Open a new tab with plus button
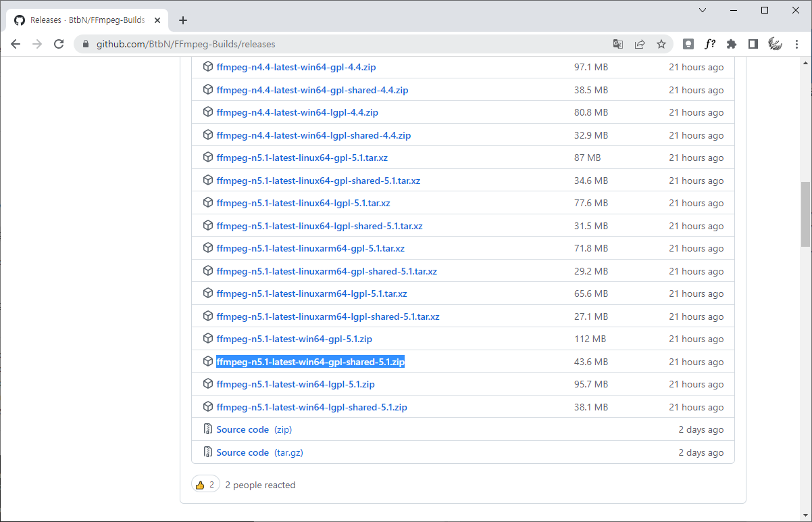The image size is (812, 522). 183,20
